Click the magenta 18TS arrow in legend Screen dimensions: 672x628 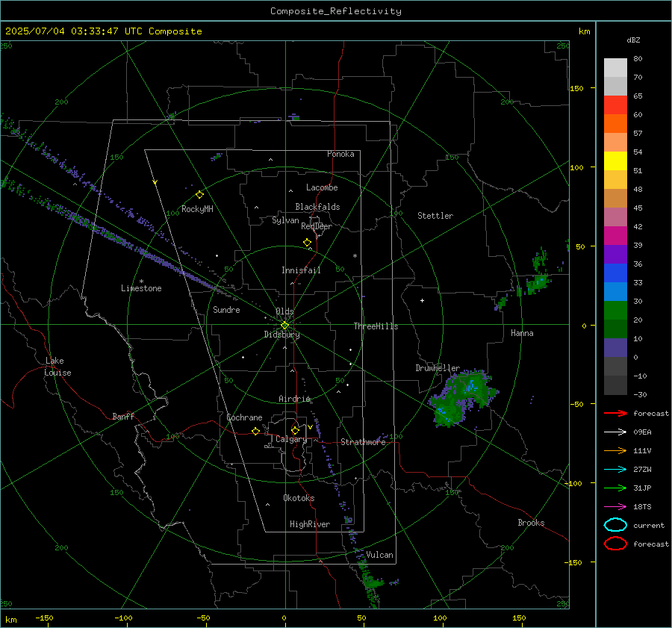(x=615, y=507)
